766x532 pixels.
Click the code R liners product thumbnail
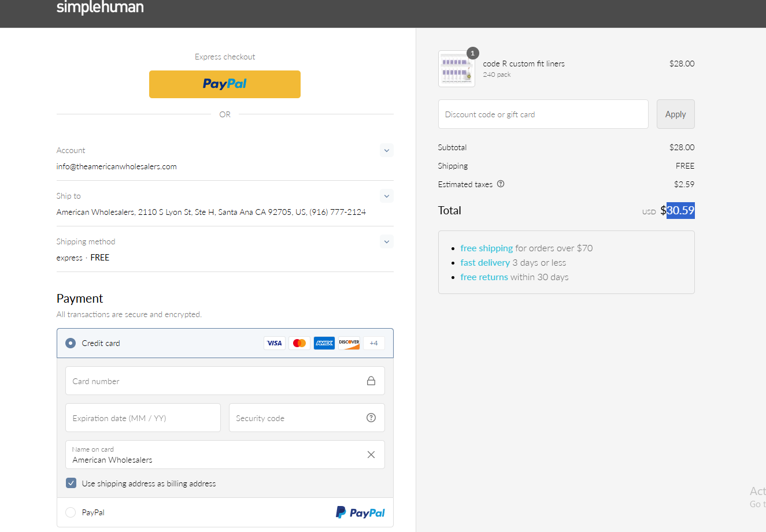457,69
